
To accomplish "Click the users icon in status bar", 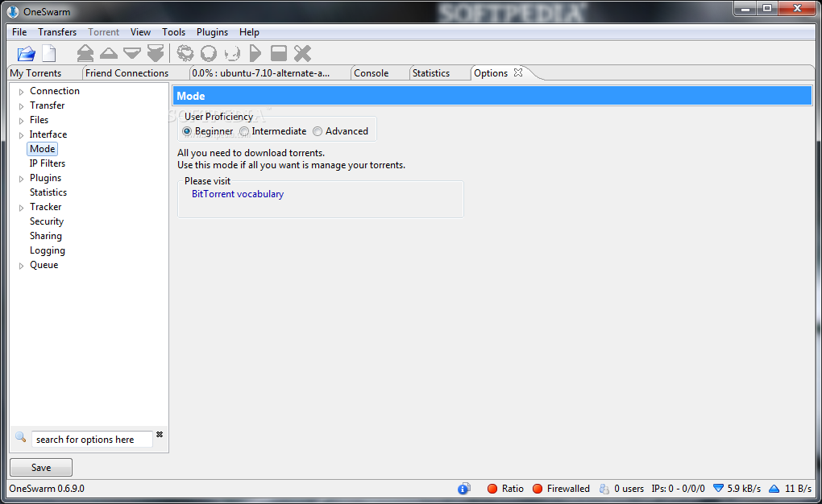I will (x=604, y=489).
